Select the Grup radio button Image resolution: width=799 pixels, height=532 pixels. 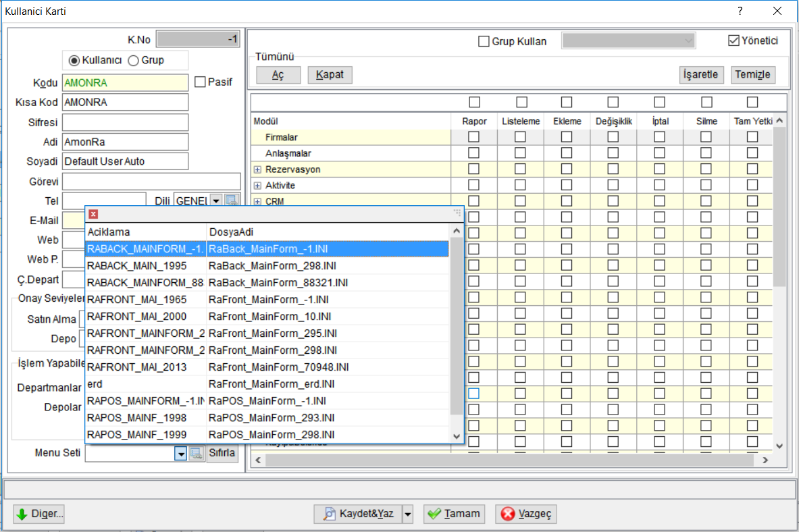[x=134, y=61]
